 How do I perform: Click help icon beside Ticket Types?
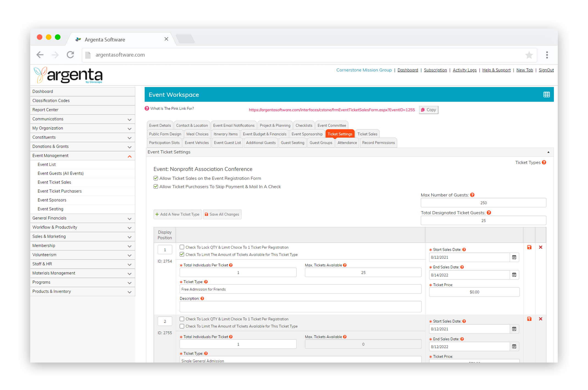tap(544, 163)
